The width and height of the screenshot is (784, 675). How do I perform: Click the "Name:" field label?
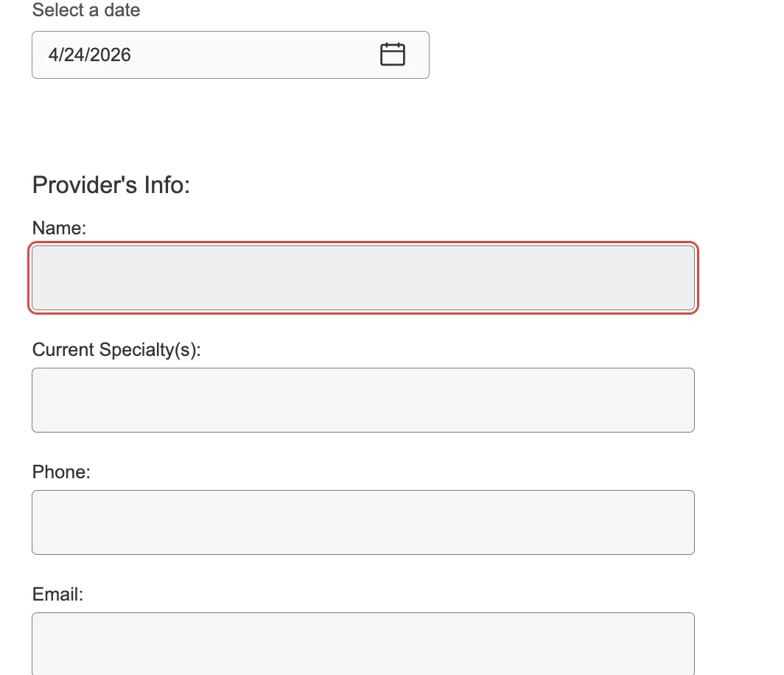click(x=59, y=228)
